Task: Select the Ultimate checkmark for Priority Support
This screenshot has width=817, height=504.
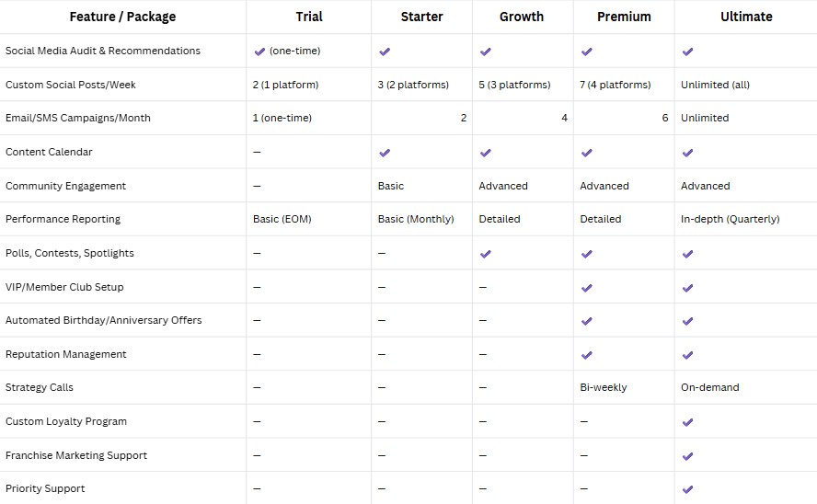Action: pyautogui.click(x=688, y=489)
